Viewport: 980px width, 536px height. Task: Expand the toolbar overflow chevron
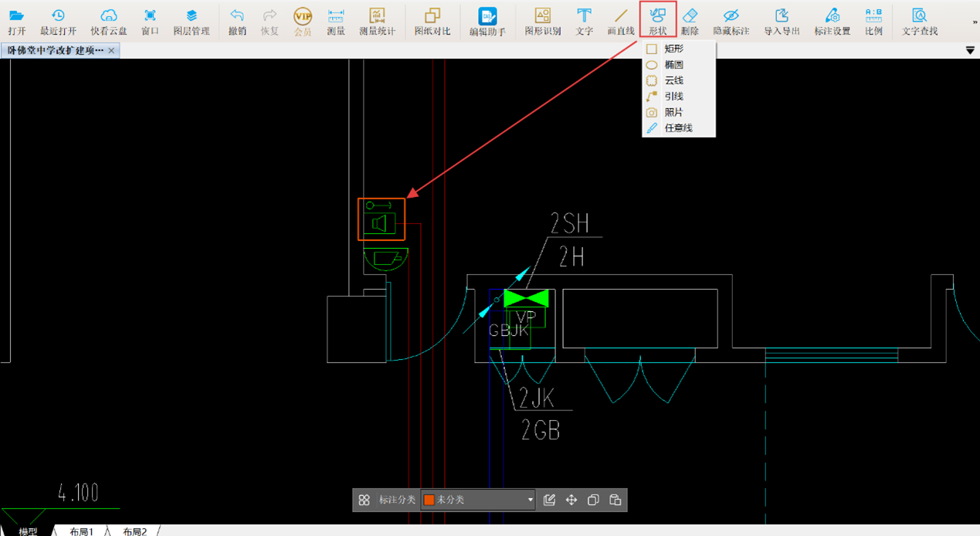(x=975, y=22)
